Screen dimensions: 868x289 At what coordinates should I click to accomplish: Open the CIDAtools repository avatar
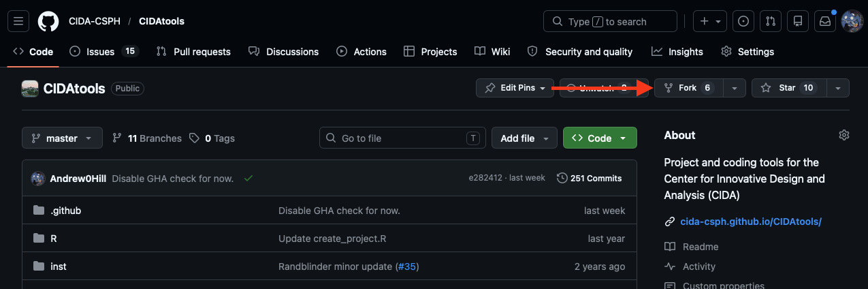(x=30, y=88)
